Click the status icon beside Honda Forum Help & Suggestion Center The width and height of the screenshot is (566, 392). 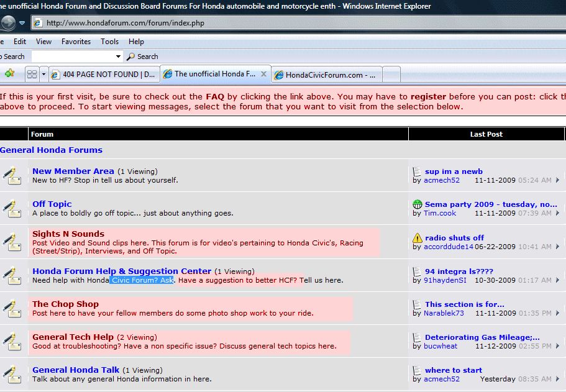(12, 275)
